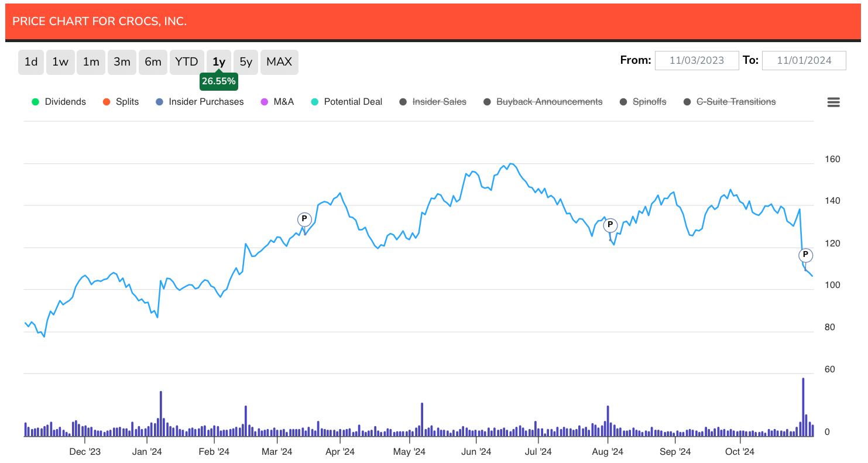
Task: Switch to the YTD range tab
Action: coord(187,61)
